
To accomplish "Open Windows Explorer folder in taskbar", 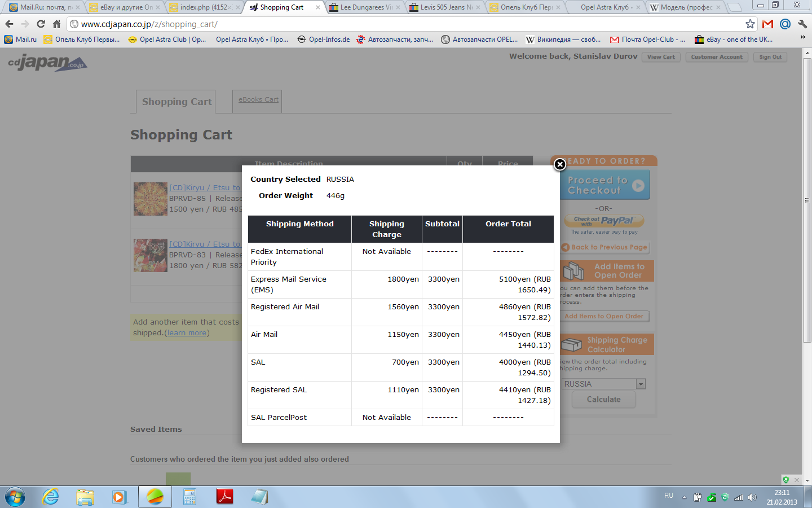I will click(85, 497).
